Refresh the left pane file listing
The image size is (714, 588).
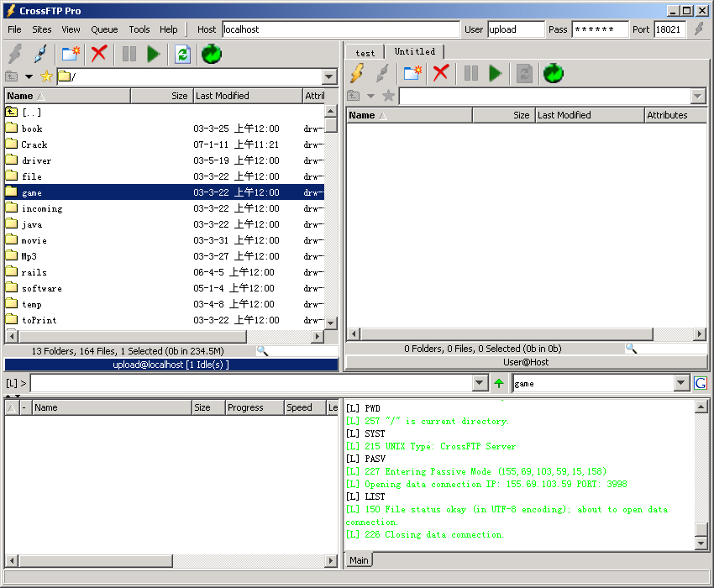(x=182, y=55)
